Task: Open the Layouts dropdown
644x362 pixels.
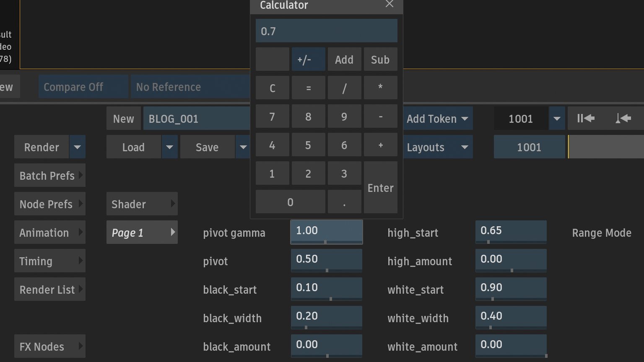Action: pyautogui.click(x=438, y=147)
